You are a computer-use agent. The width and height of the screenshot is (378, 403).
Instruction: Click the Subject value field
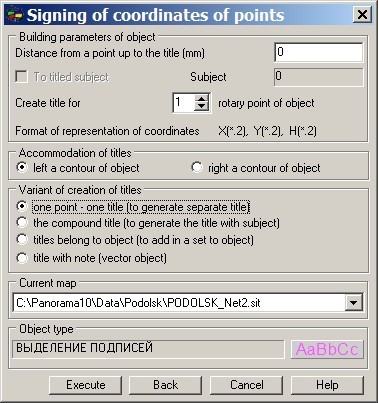point(319,77)
